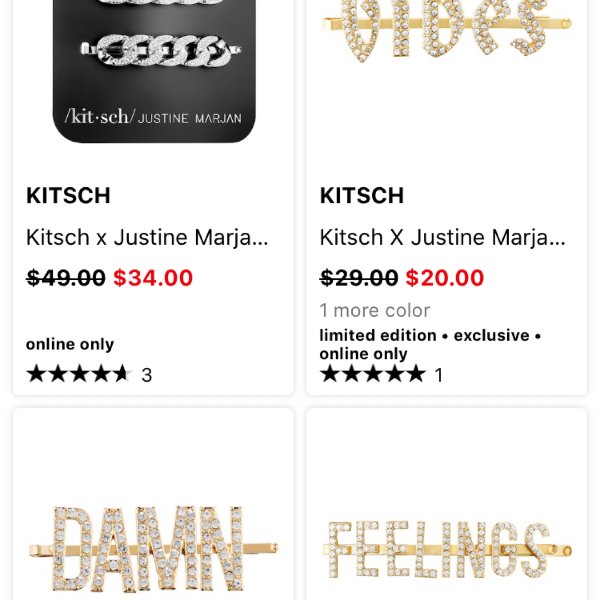Click the crossed-out $49.00 original price
This screenshot has width=600, height=600.
(x=65, y=278)
